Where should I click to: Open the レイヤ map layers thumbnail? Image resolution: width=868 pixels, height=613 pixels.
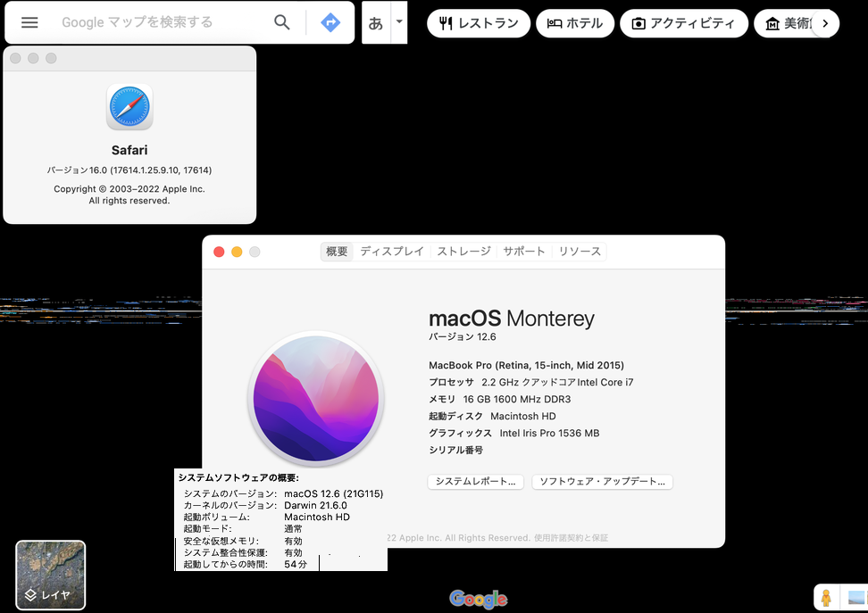tap(50, 576)
